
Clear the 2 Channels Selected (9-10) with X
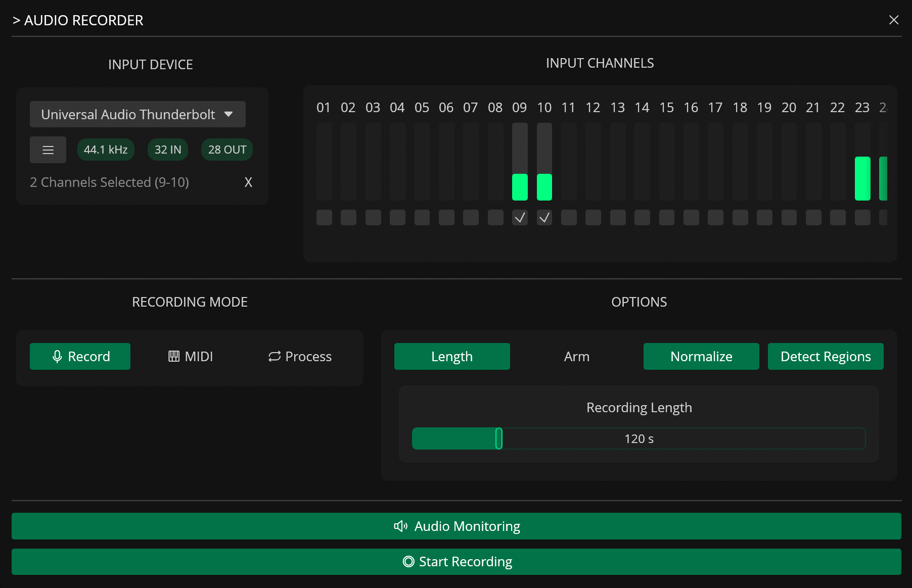pyautogui.click(x=248, y=182)
